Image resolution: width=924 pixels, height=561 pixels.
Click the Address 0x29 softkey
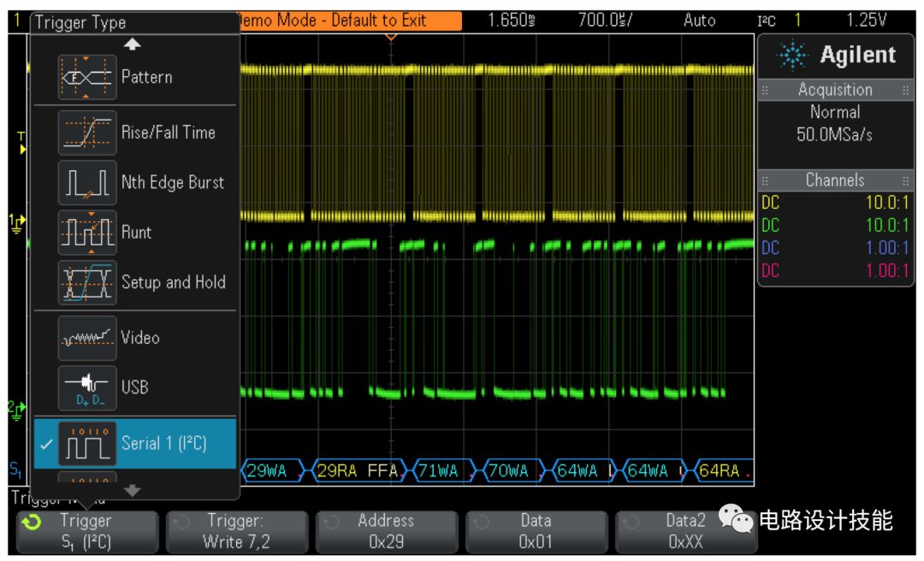[387, 532]
